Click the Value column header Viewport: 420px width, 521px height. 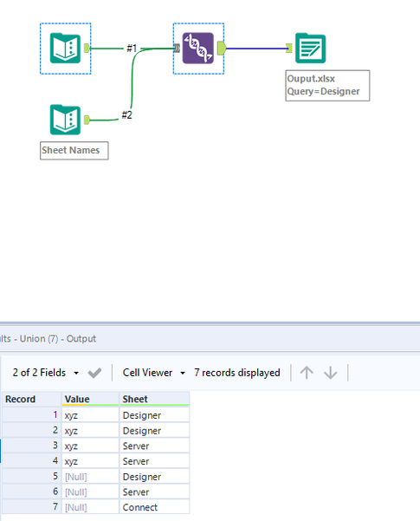(x=90, y=399)
